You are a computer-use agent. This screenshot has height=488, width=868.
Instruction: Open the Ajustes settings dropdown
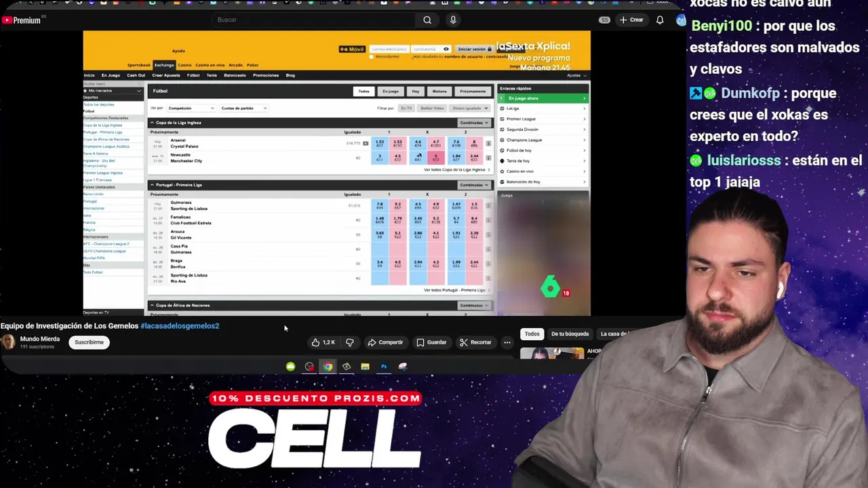pos(576,75)
